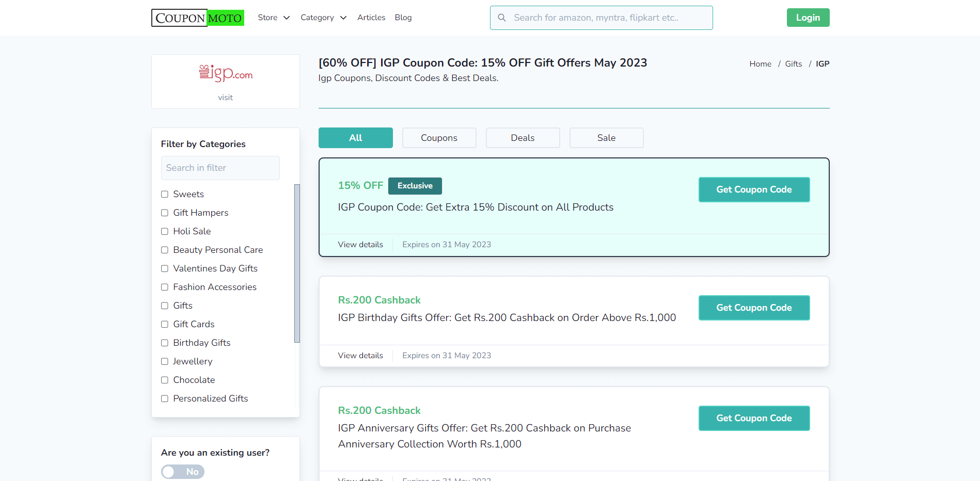Open the Blog page

403,18
